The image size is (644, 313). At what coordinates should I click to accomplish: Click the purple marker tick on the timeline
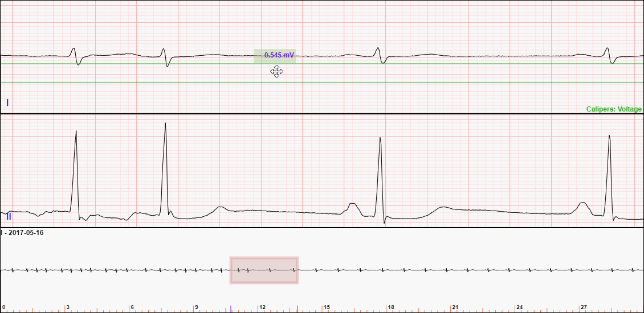point(231,309)
